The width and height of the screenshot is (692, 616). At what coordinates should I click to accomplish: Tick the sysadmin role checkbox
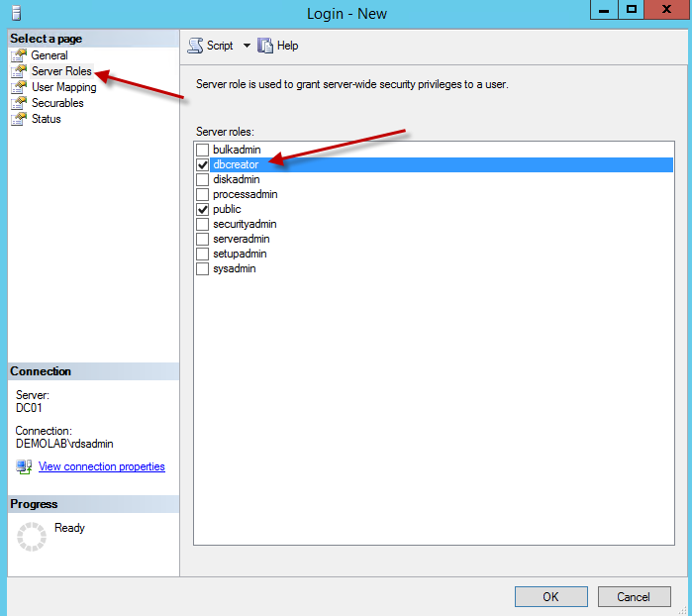click(203, 268)
